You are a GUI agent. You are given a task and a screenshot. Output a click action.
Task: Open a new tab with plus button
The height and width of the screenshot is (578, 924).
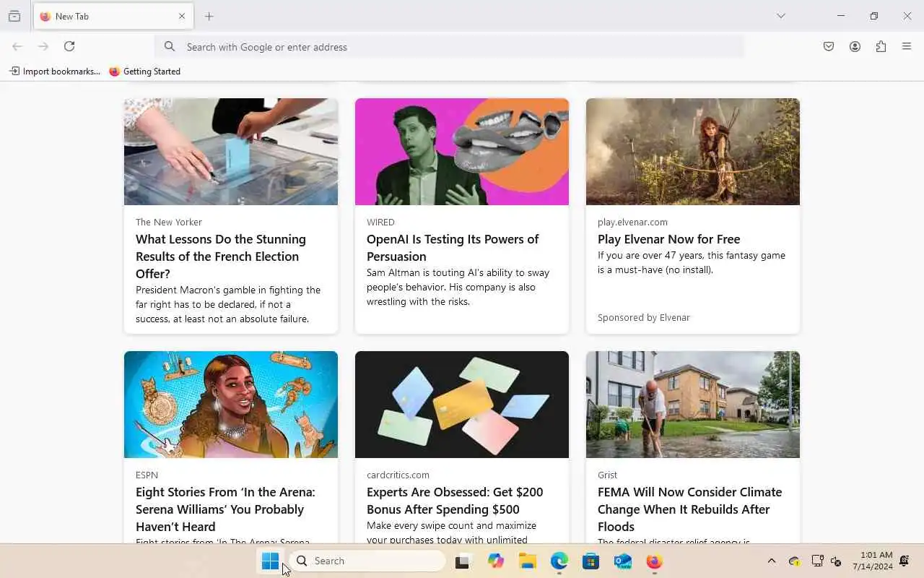pyautogui.click(x=209, y=16)
